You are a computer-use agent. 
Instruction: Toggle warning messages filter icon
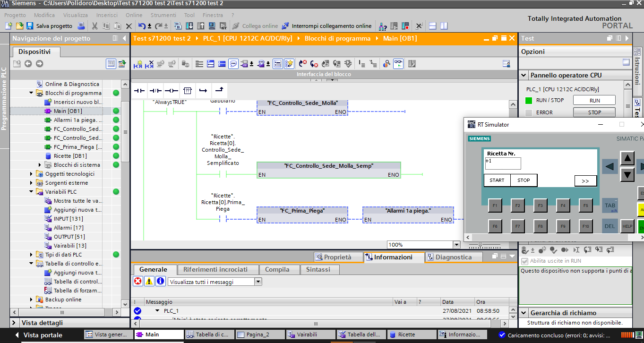coord(149,281)
